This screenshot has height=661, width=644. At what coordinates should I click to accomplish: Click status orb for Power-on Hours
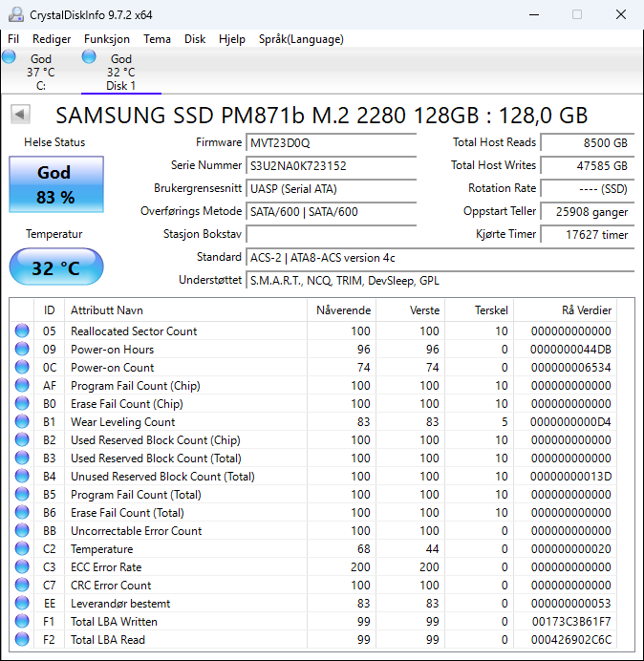pyautogui.click(x=22, y=349)
